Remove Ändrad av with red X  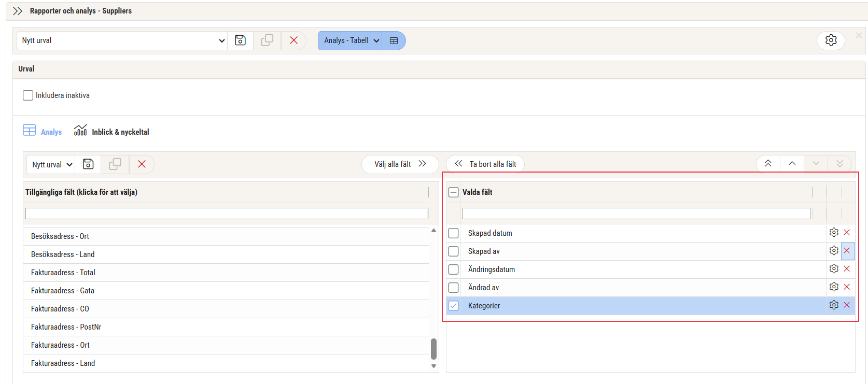(847, 287)
